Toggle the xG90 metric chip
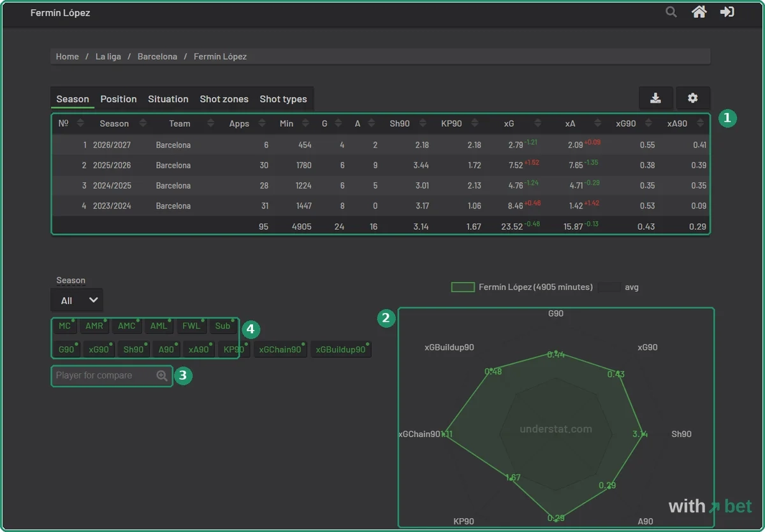This screenshot has height=532, width=765. click(x=99, y=350)
